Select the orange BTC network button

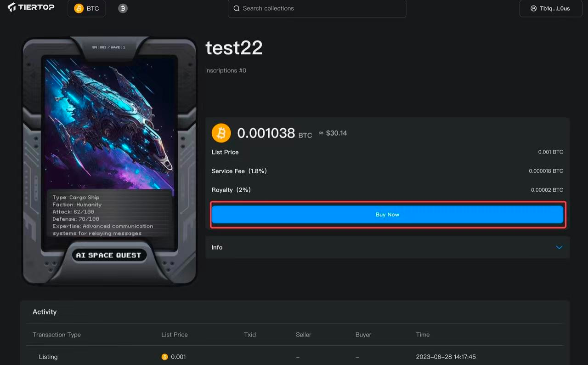pyautogui.click(x=86, y=8)
